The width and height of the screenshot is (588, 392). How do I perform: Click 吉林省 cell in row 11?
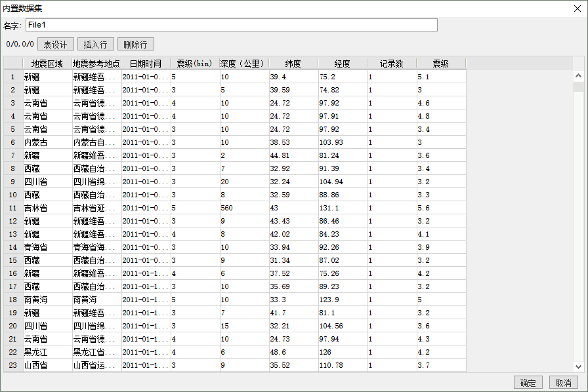click(x=47, y=208)
